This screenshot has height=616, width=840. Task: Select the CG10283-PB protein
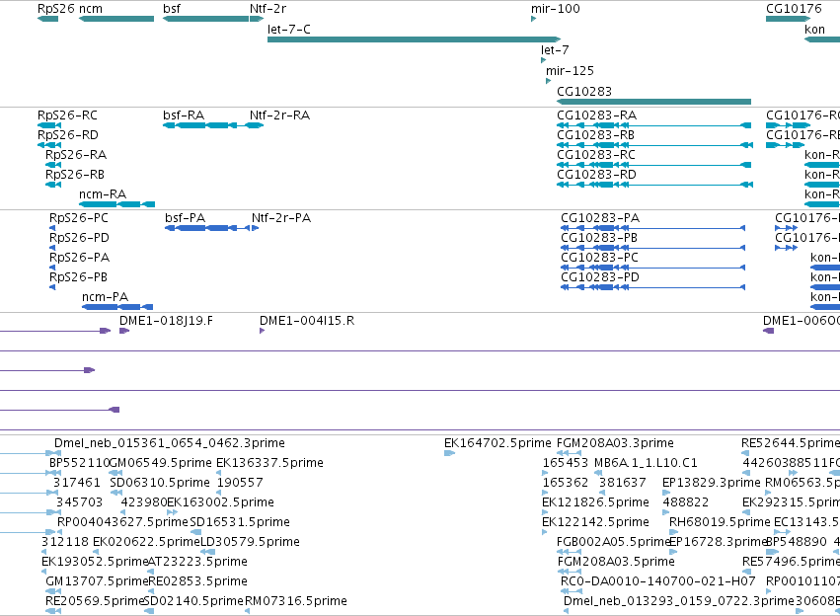coord(653,248)
